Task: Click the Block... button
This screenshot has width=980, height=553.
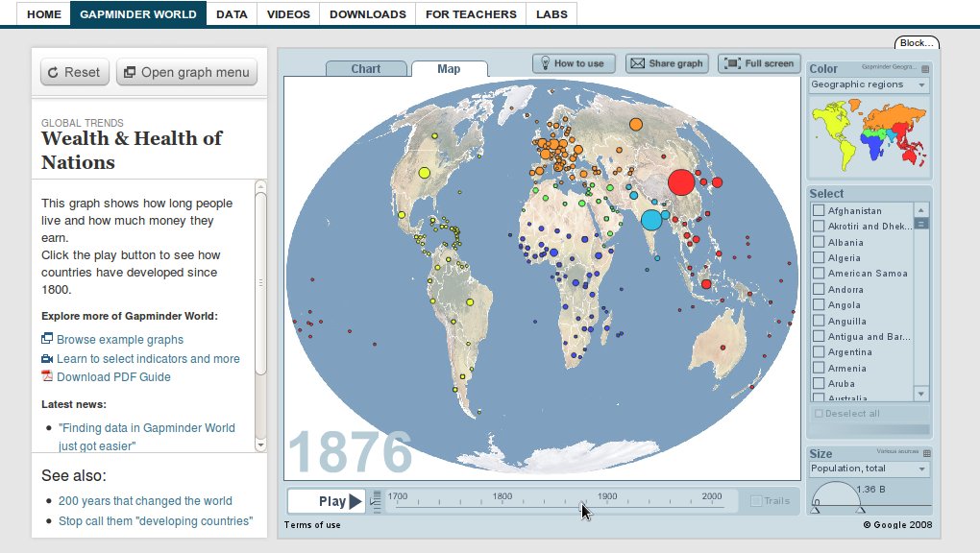Action: click(x=917, y=42)
